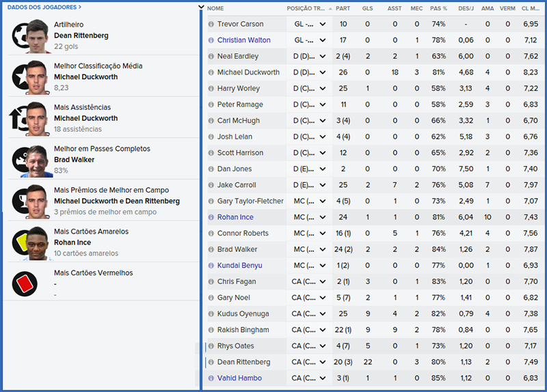Sort by the PAS % column header
Image resolution: width=547 pixels, height=392 pixels.
(438, 9)
